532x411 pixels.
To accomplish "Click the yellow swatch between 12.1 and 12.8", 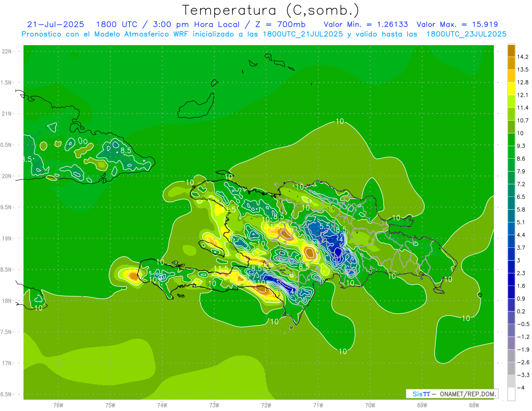I will (x=511, y=89).
